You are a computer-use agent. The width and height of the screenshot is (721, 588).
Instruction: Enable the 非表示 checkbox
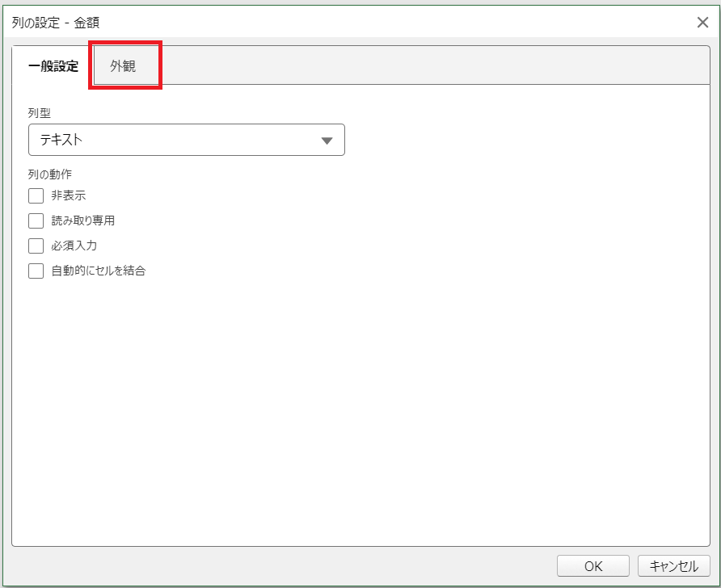click(x=36, y=195)
